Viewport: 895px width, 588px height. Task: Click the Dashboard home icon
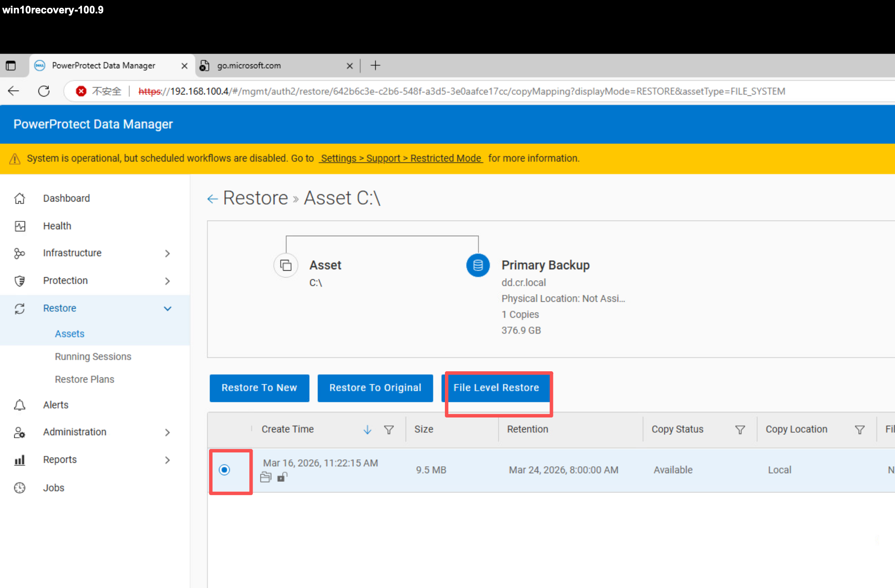[x=19, y=199]
